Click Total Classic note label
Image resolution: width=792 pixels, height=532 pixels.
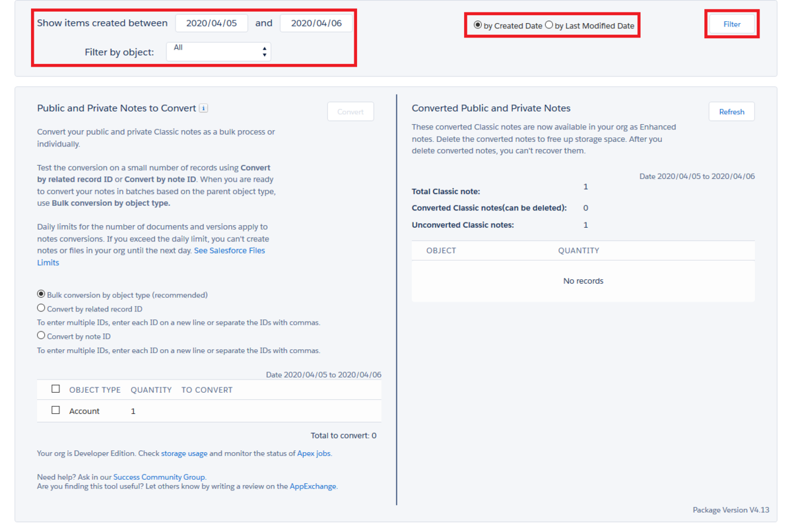(446, 191)
